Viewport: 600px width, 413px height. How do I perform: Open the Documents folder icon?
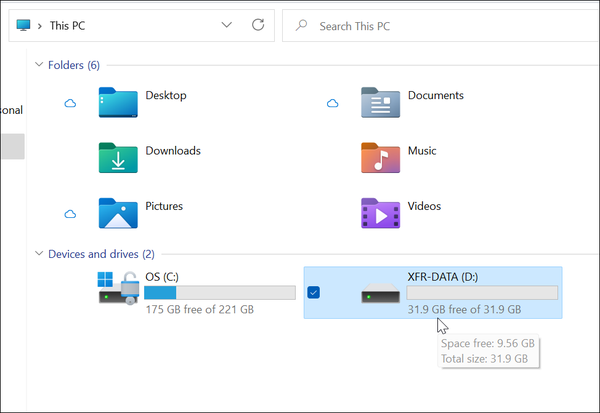click(x=380, y=102)
